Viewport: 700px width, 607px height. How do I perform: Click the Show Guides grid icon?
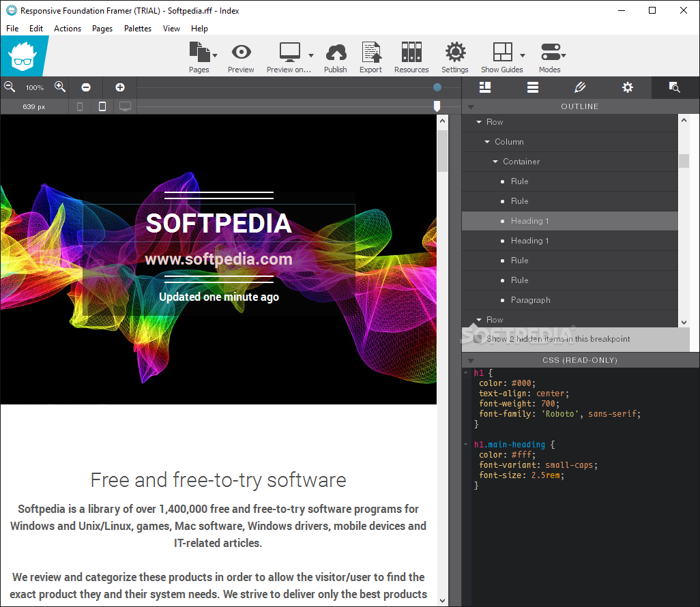click(x=502, y=53)
